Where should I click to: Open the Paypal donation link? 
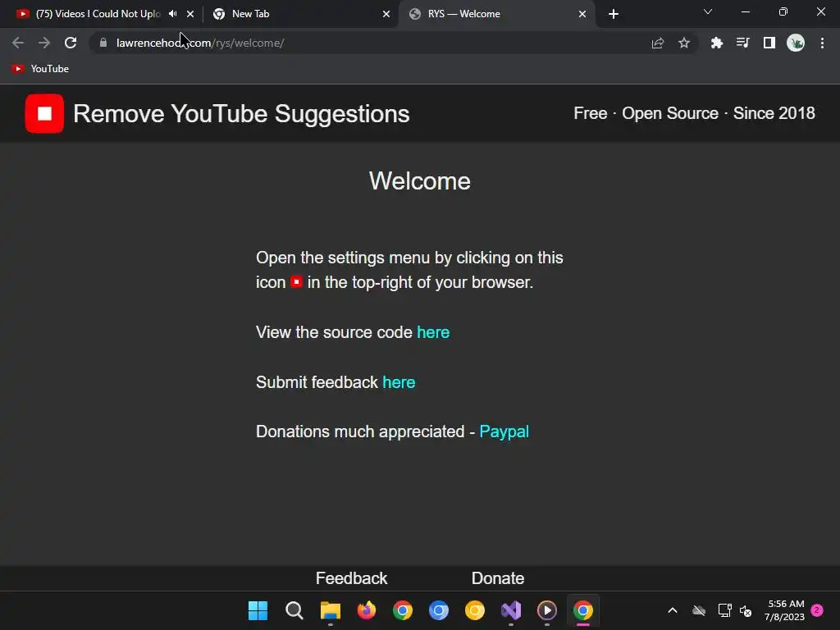pos(504,431)
